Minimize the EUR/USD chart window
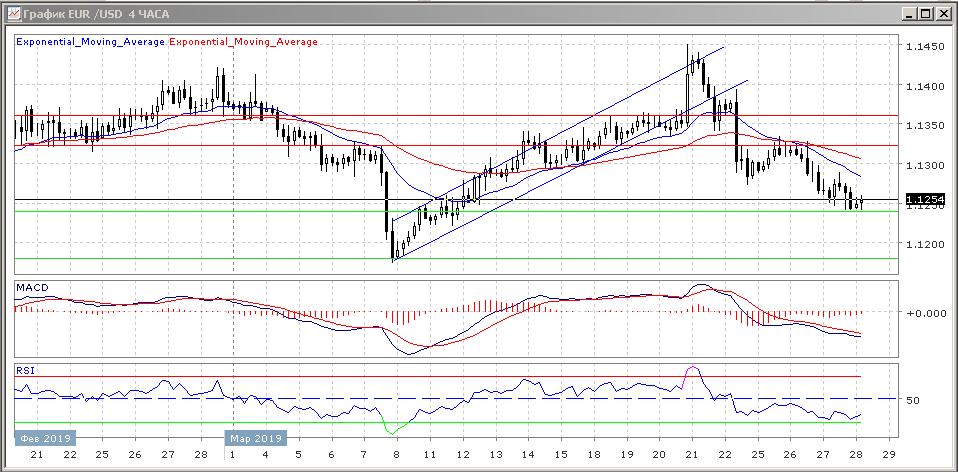The height and width of the screenshot is (472, 958). coord(907,13)
